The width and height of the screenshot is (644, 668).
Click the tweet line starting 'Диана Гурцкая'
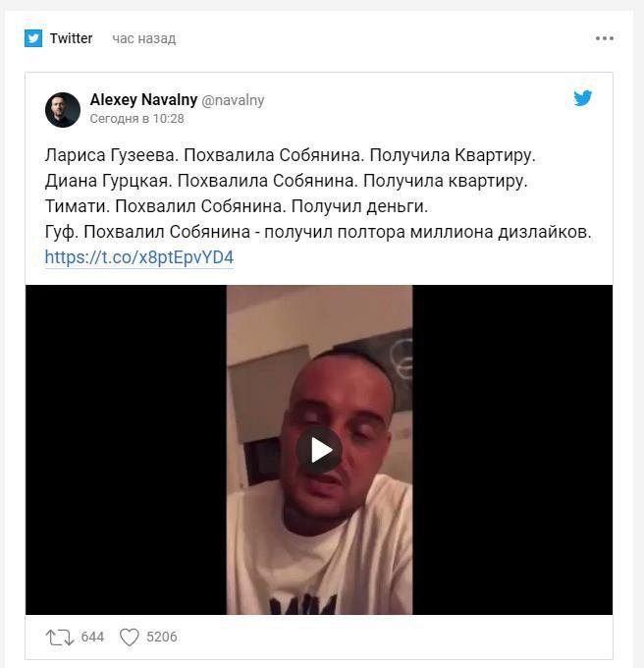(286, 181)
